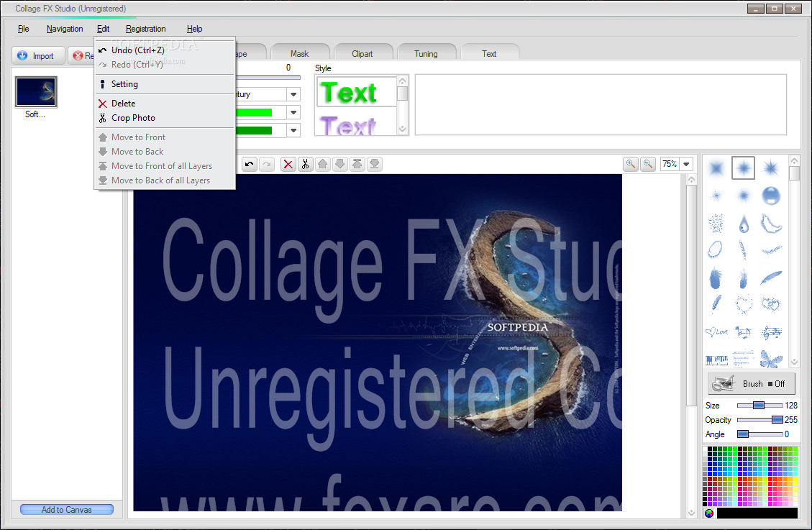This screenshot has height=530, width=812.
Task: Select the highlighted sparkle brush shape
Action: point(743,168)
